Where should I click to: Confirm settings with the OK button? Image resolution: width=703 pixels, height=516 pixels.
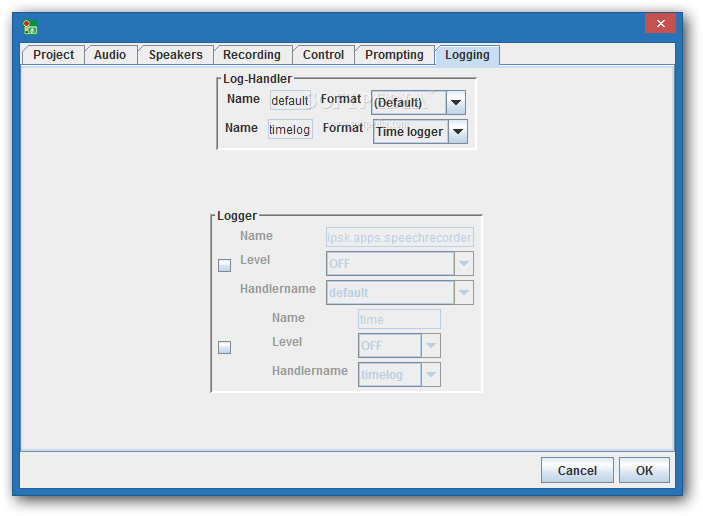point(644,470)
